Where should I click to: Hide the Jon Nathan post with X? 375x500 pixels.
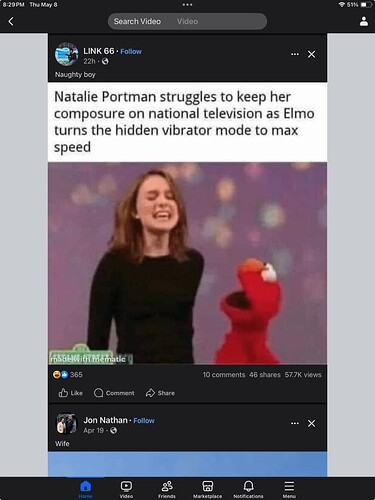coord(311,423)
